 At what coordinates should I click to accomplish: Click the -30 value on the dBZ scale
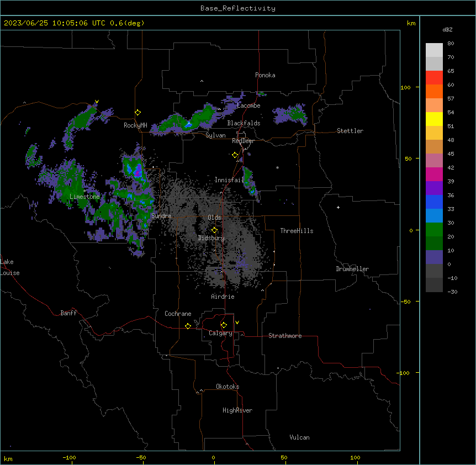pyautogui.click(x=452, y=292)
